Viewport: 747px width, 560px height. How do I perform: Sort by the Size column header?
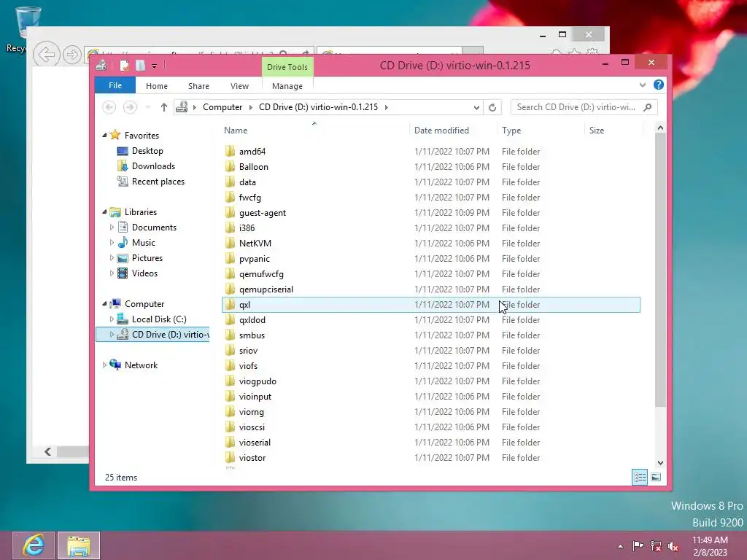(613, 131)
